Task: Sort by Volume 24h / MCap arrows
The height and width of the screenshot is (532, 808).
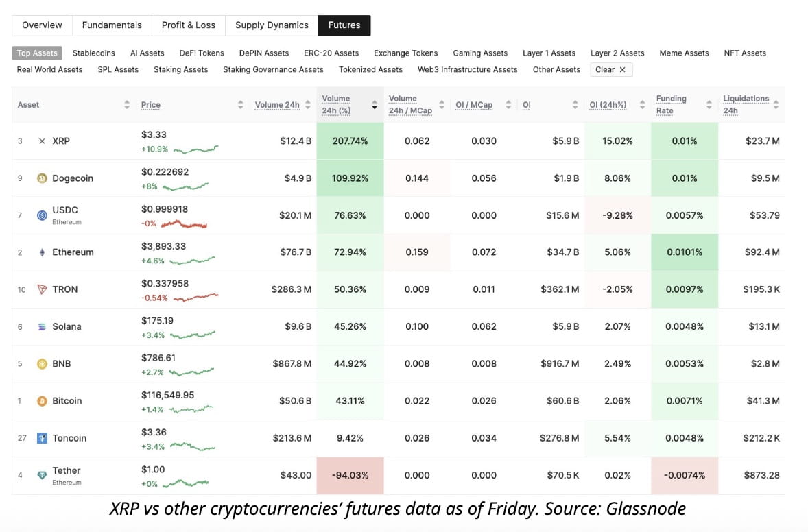Action: [x=442, y=104]
